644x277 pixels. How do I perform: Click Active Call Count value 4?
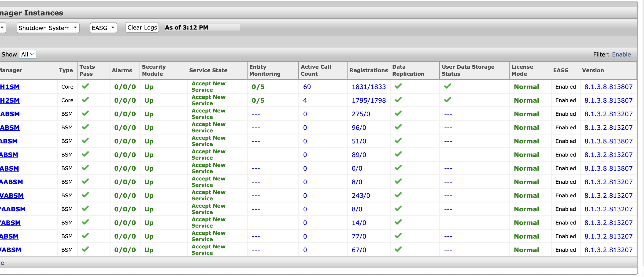(305, 100)
